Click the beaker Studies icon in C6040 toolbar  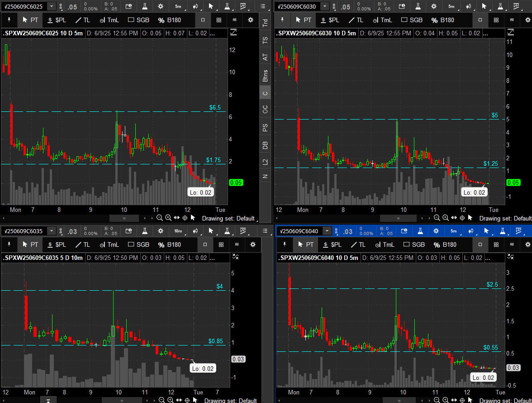tap(420, 231)
